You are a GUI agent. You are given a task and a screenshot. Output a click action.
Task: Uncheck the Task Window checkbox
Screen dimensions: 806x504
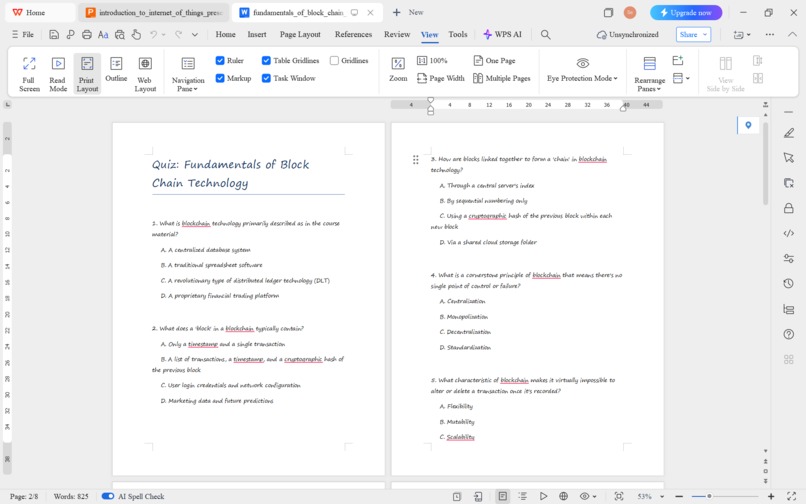pos(266,78)
